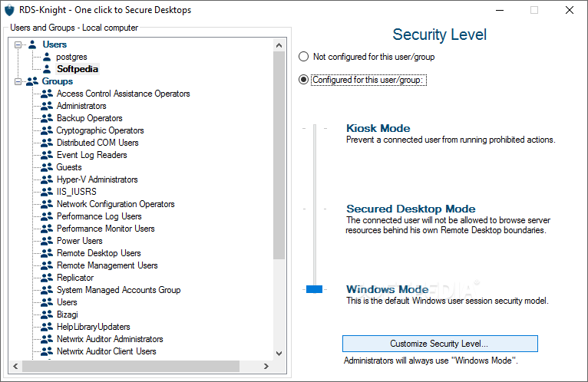Image resolution: width=588 pixels, height=382 pixels.
Task: Select the Power Users group label
Action: 80,241
